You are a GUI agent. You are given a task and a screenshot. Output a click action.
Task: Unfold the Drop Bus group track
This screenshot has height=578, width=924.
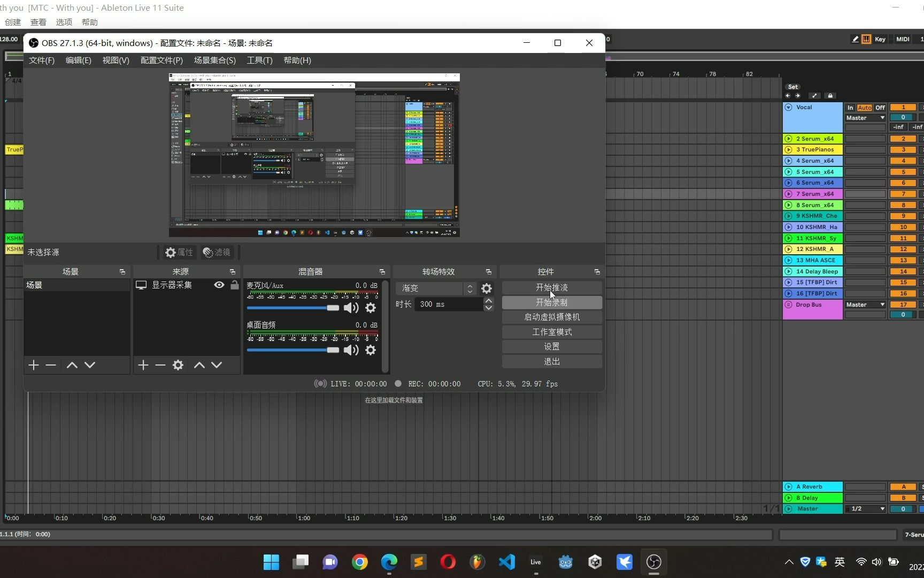pyautogui.click(x=788, y=305)
